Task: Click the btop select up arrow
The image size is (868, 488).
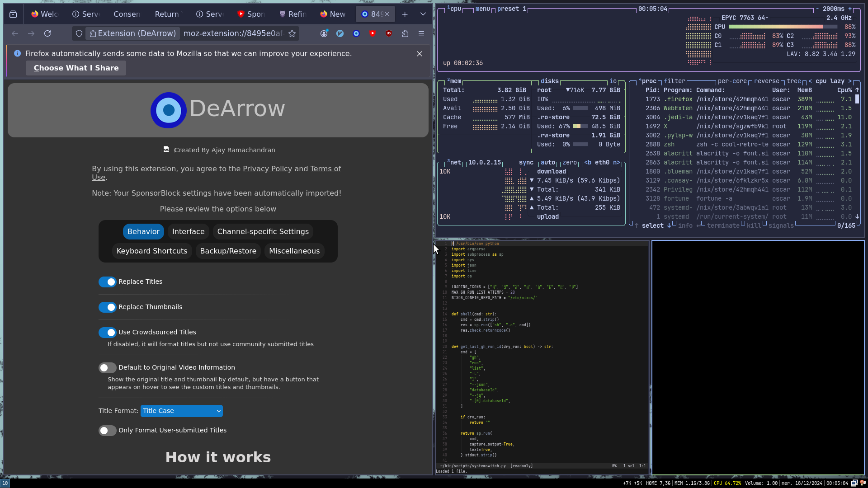Action: coord(637,226)
